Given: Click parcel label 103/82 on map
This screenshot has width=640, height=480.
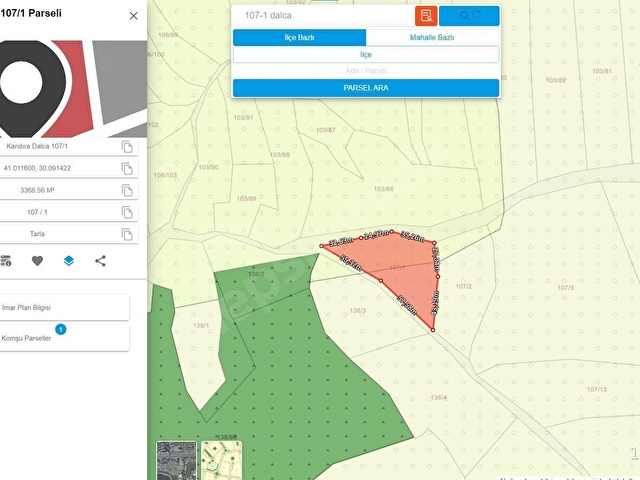Looking at the screenshot, I should tap(556, 80).
